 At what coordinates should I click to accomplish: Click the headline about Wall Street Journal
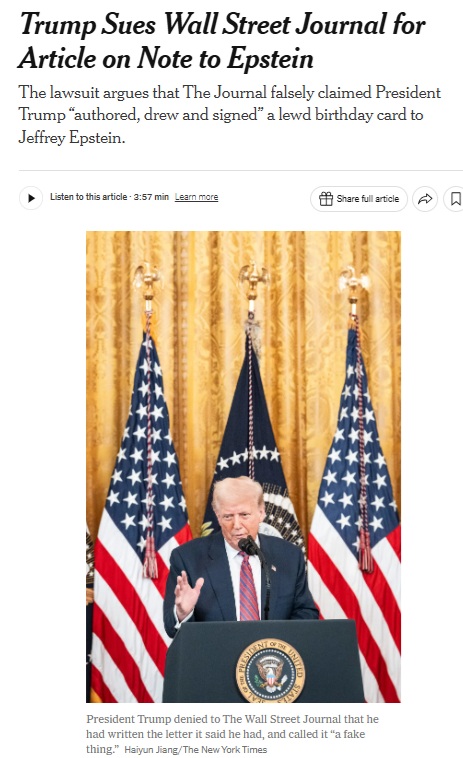click(x=222, y=42)
